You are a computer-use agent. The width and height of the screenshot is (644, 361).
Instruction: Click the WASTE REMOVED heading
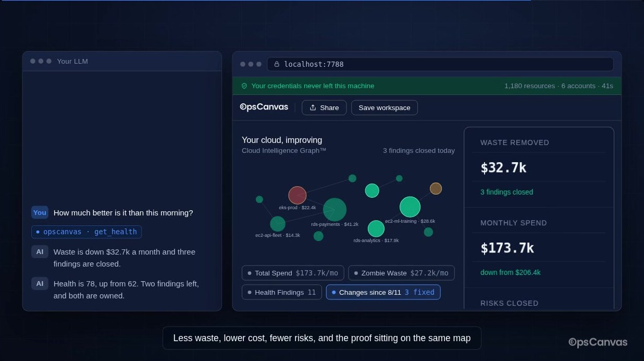515,142
